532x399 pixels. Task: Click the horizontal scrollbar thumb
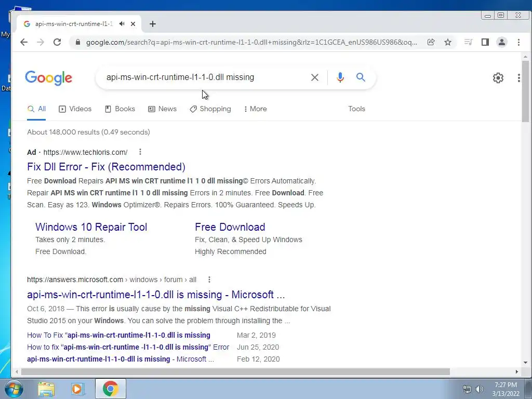[x=235, y=372]
